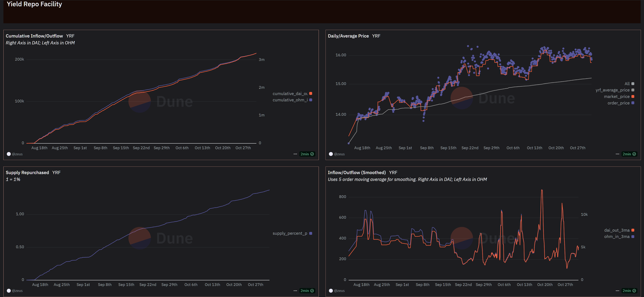Open the Inflow/Outflow (Smoothed) chart's three-dot menu
Screen dimensions: 644x297
click(617, 291)
